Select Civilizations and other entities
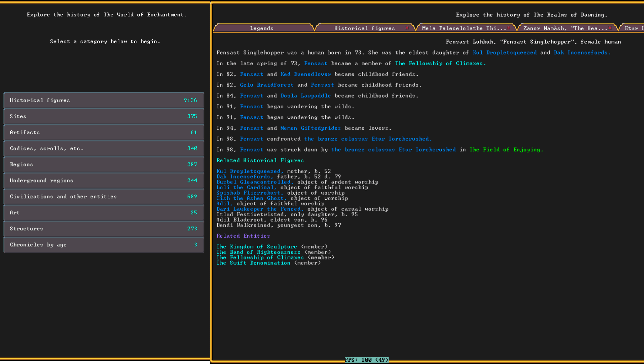The width and height of the screenshot is (644, 364). pos(104,197)
